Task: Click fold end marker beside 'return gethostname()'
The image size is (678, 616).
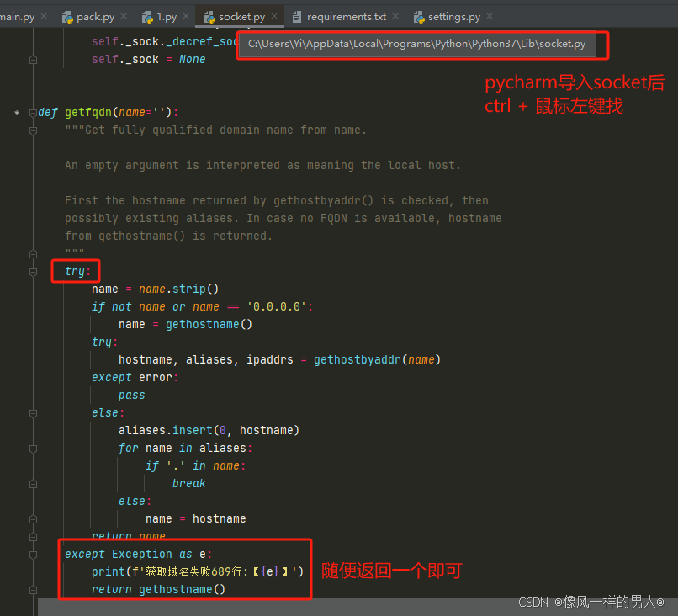Action: (x=33, y=590)
